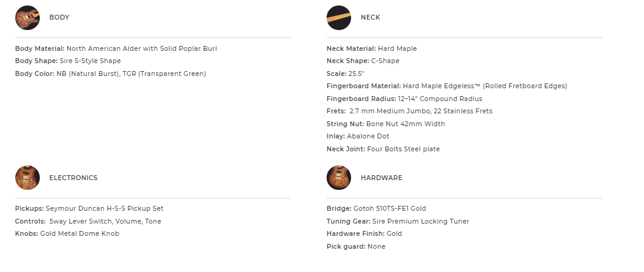
Task: Click the Pick guard None line
Action: 356,246
